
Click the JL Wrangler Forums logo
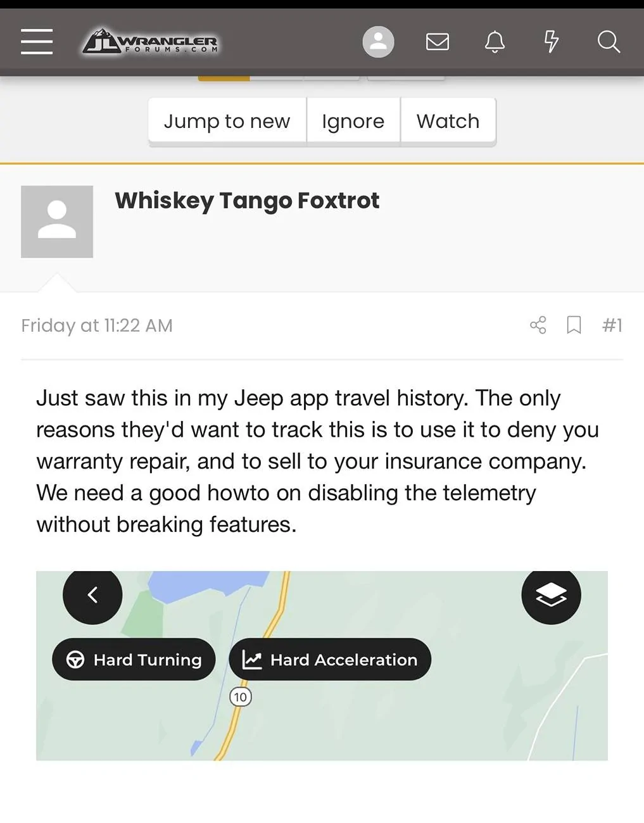[151, 42]
